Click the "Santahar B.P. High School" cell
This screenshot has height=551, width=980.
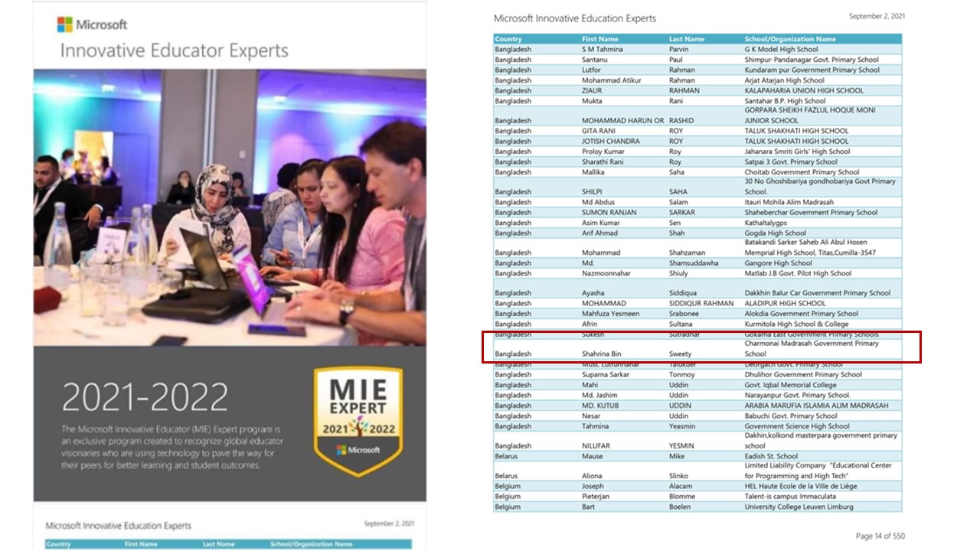point(786,101)
